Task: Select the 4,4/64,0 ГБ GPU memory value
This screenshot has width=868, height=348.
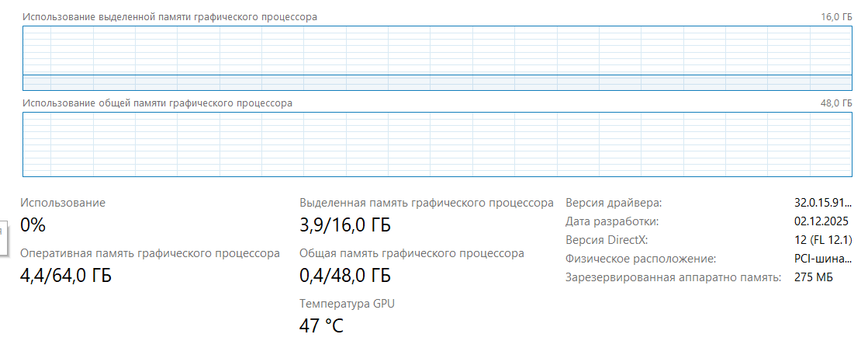Action: (x=66, y=275)
